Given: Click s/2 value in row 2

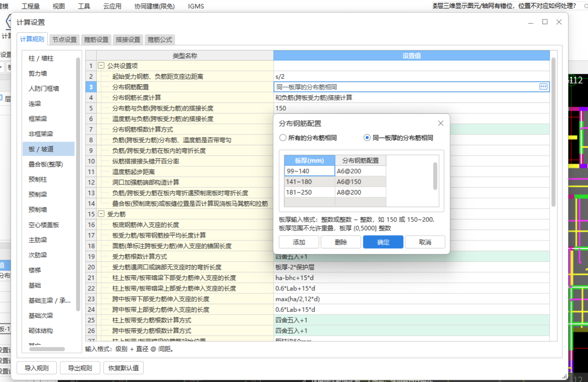Looking at the screenshot, I should coord(412,76).
